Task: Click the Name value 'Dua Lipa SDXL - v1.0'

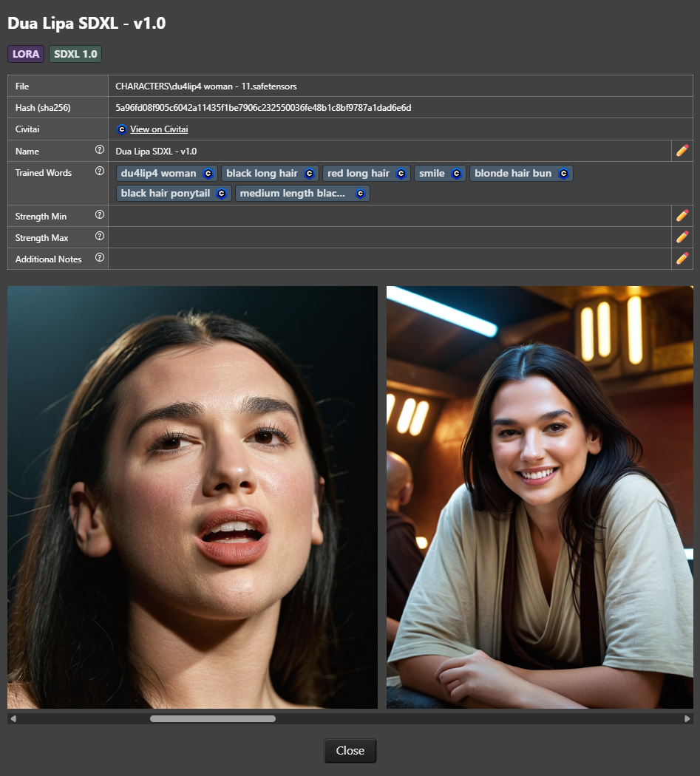Action: (x=156, y=151)
